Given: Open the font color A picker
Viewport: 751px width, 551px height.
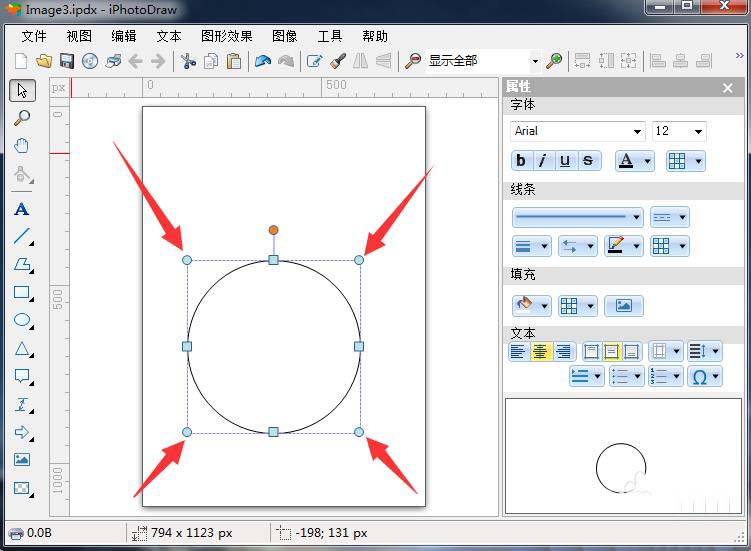Looking at the screenshot, I should 635,161.
